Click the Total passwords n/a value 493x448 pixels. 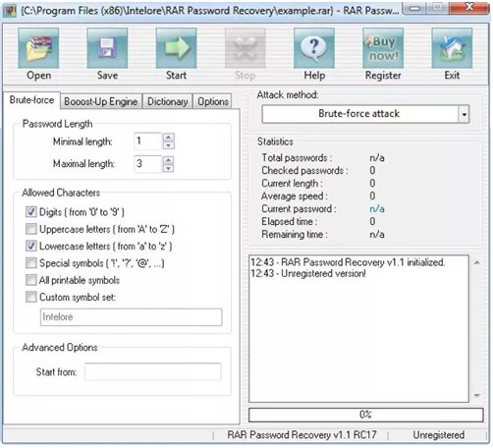[377, 158]
